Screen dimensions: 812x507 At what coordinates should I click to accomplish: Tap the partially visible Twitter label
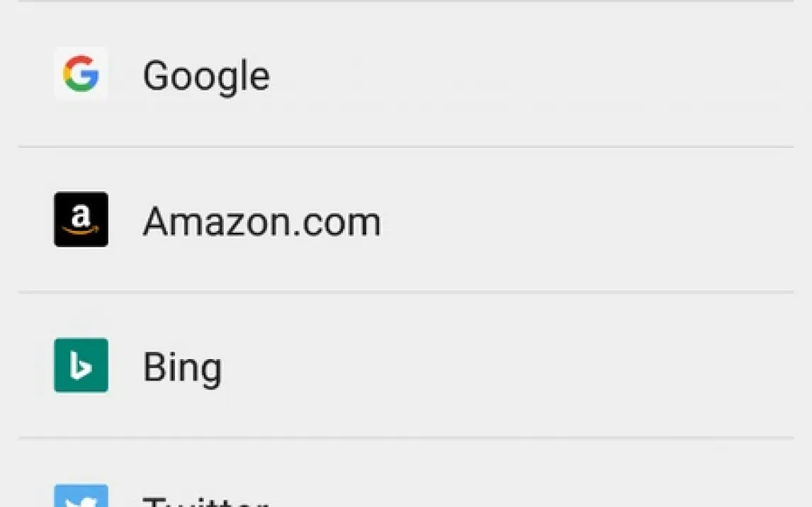click(x=205, y=501)
